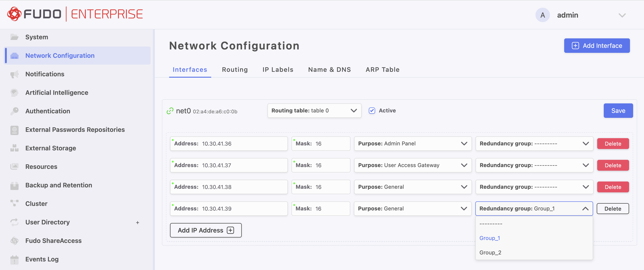Viewport: 644px width, 270px height.
Task: Click the admin avatar circle
Action: pyautogui.click(x=542, y=15)
